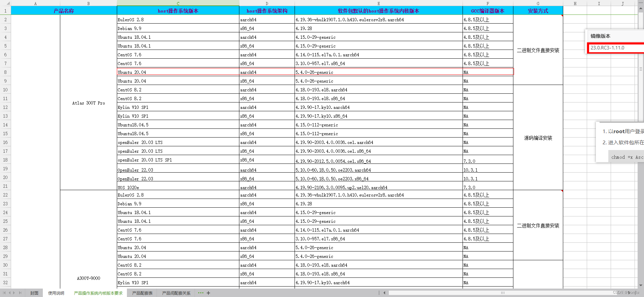The image size is (644, 297).
Task: Jump to the first sheet tab arrow
Action: click(4, 293)
